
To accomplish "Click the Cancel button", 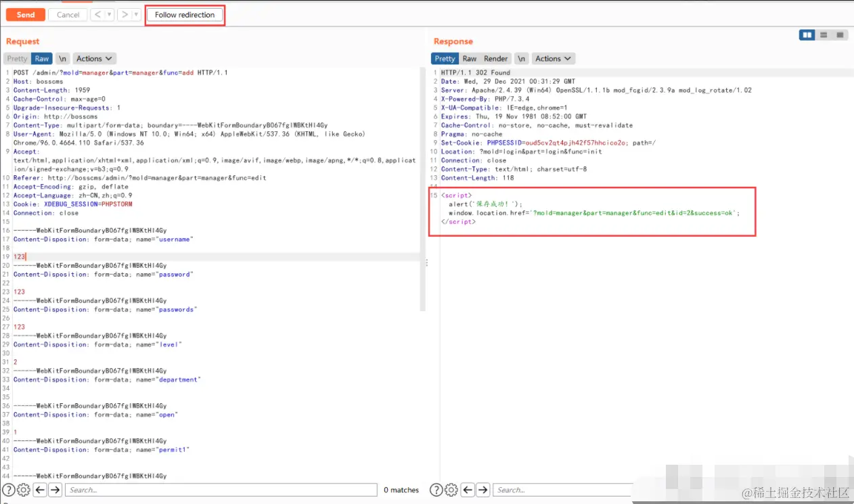I will pos(68,15).
